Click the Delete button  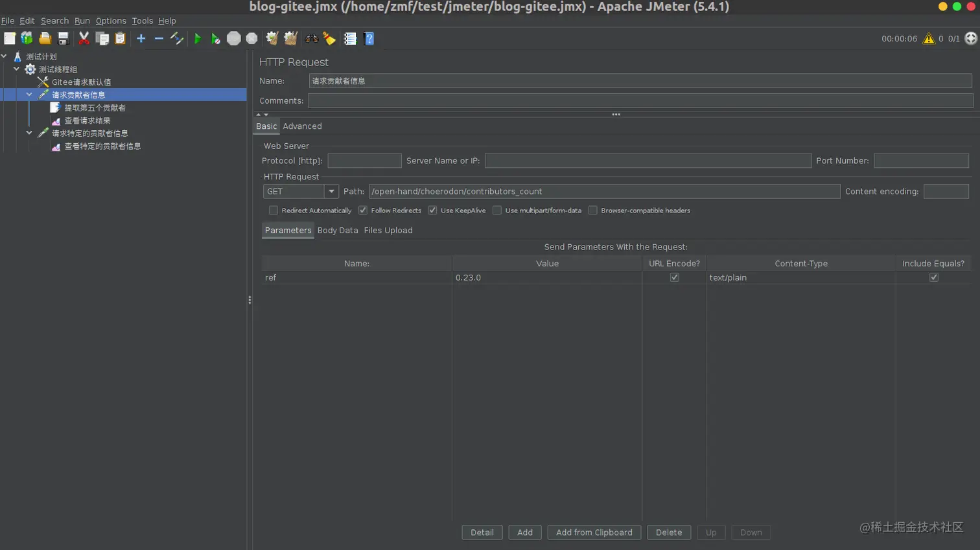(669, 533)
